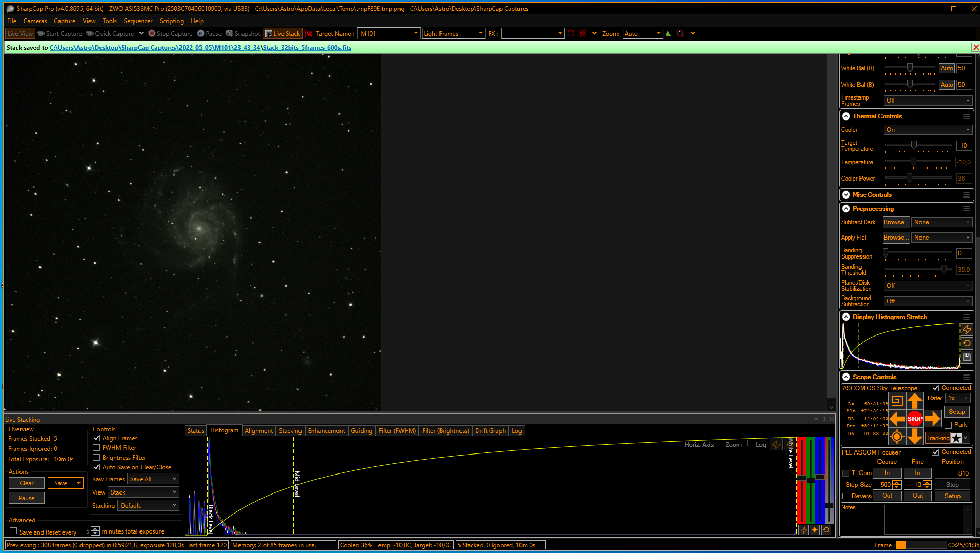
Task: Click Browse for Subtract Dark
Action: tap(896, 223)
